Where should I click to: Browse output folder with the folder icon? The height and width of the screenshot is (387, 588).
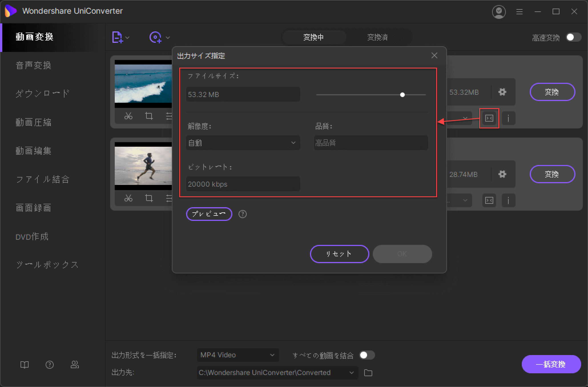point(368,373)
